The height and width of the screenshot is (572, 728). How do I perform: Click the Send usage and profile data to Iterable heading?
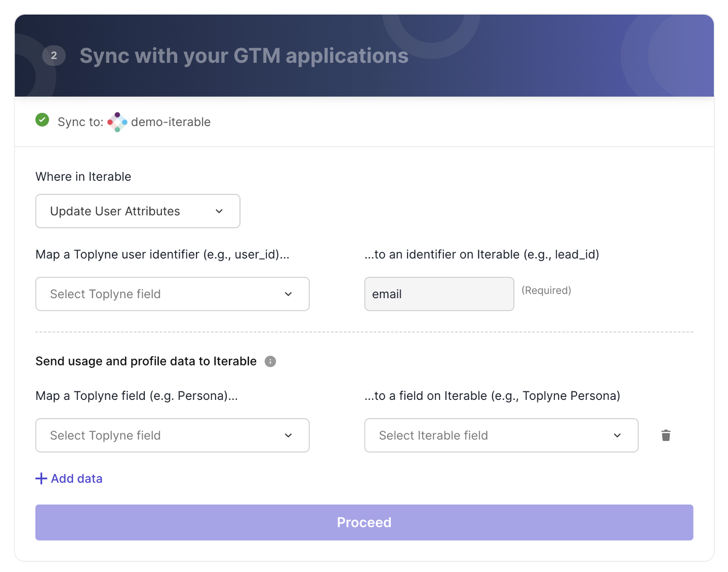(x=146, y=361)
